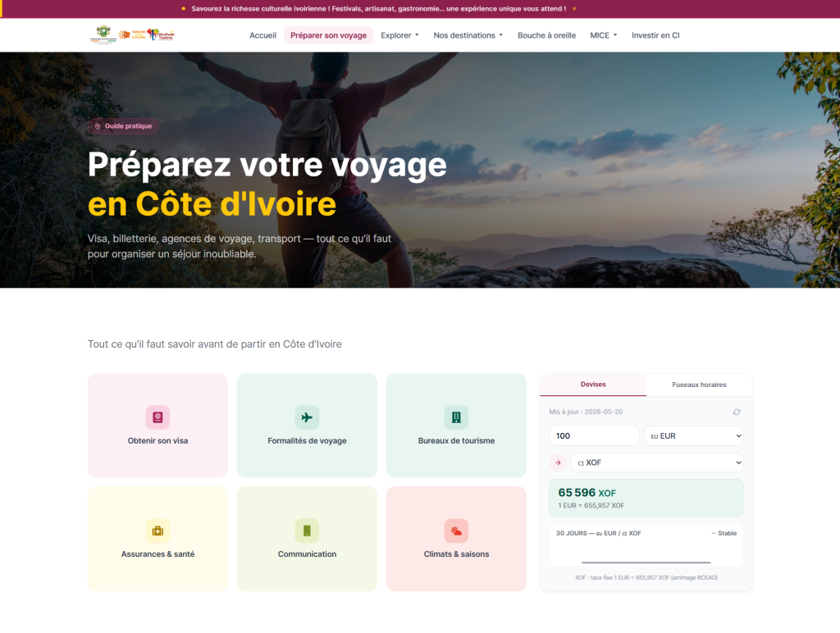Click the Stable trend indicator

tap(724, 534)
